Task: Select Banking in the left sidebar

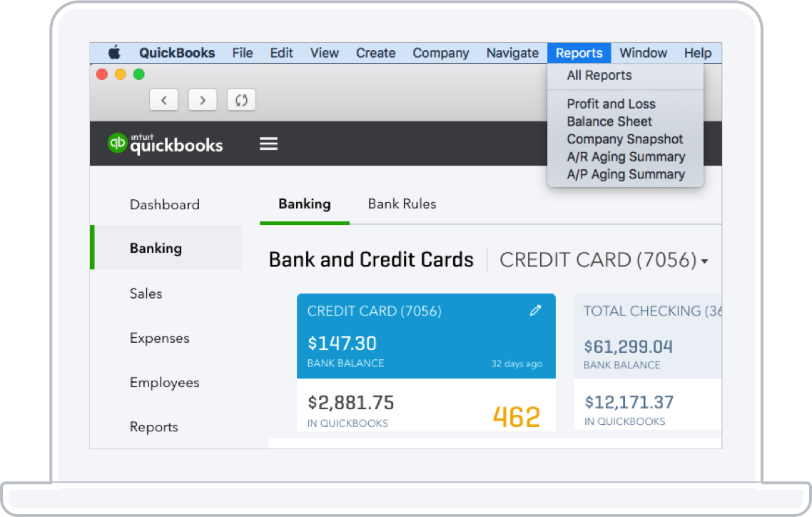Action: point(154,248)
